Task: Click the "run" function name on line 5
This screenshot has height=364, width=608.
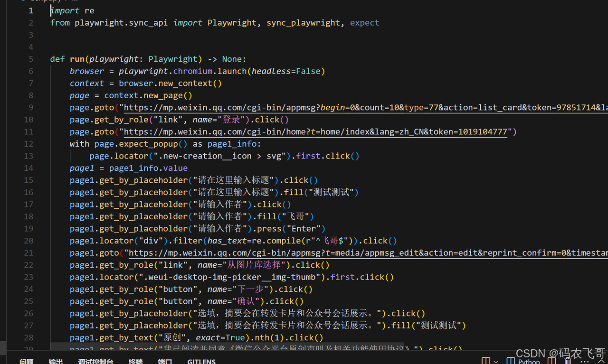Action: tap(77, 59)
